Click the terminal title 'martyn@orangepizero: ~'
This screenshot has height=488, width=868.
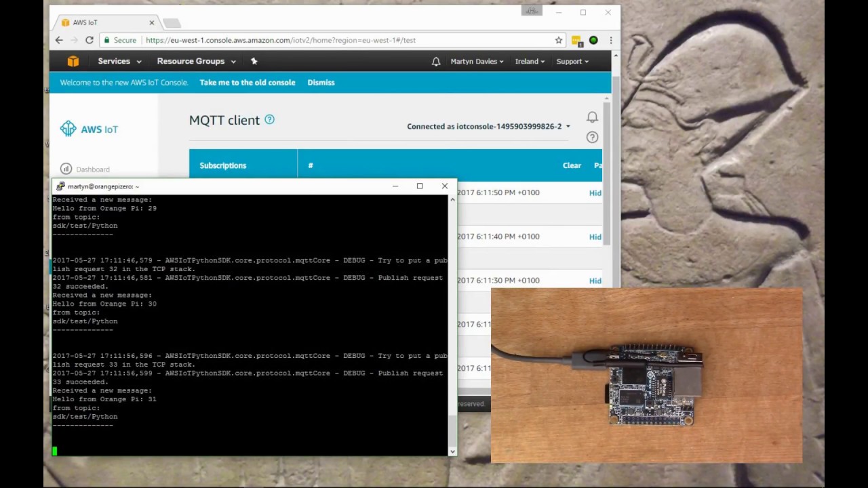pos(103,186)
